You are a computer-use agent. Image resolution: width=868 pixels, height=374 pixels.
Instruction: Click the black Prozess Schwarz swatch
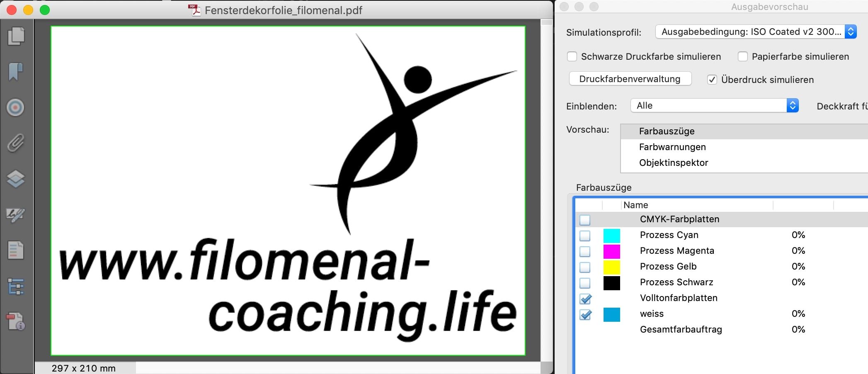(x=612, y=283)
